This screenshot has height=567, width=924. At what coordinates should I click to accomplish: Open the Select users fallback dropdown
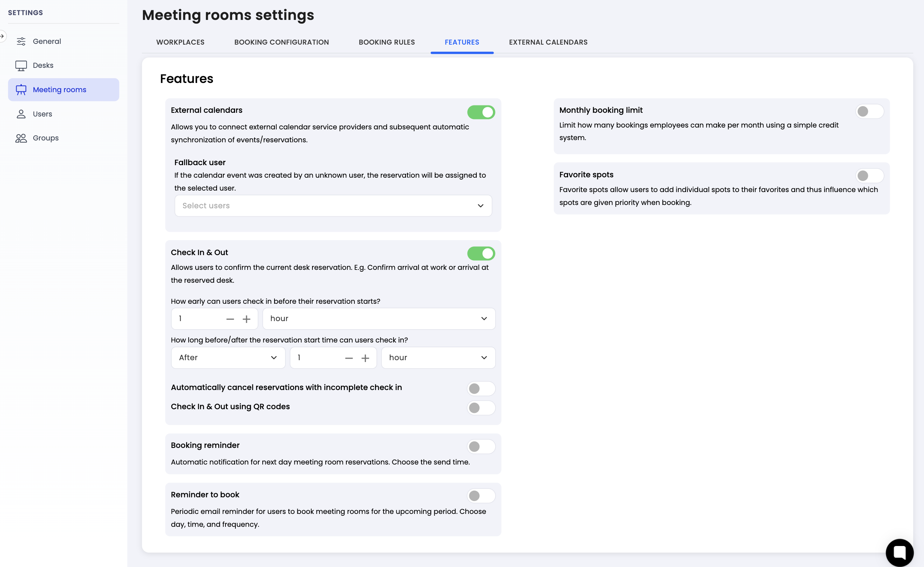333,206
